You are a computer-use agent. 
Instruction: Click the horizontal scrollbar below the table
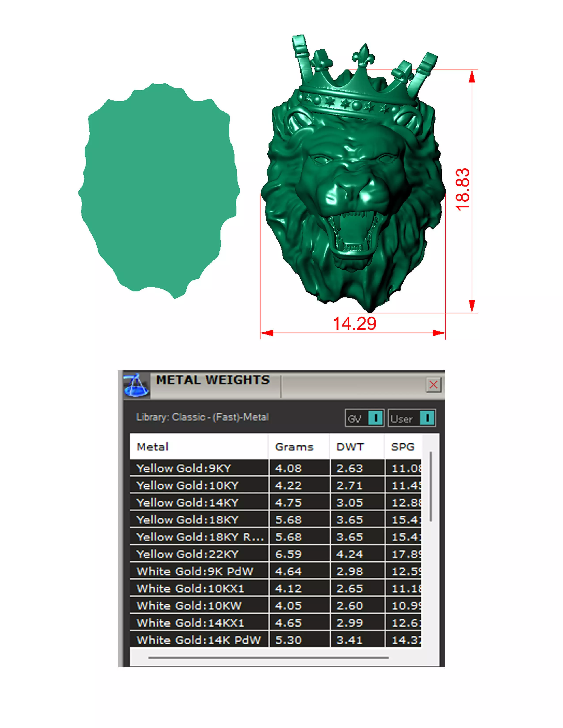point(268,658)
